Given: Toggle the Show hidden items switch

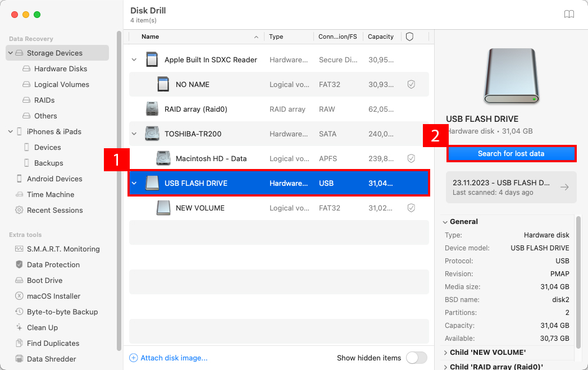Looking at the screenshot, I should click(416, 358).
